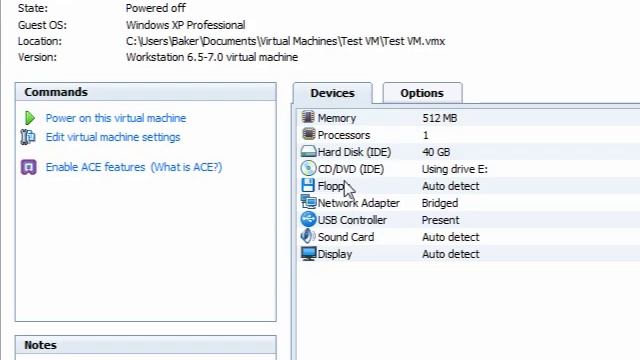Viewport: 640px width, 360px height.
Task: Select the Devices tab
Action: click(332, 93)
